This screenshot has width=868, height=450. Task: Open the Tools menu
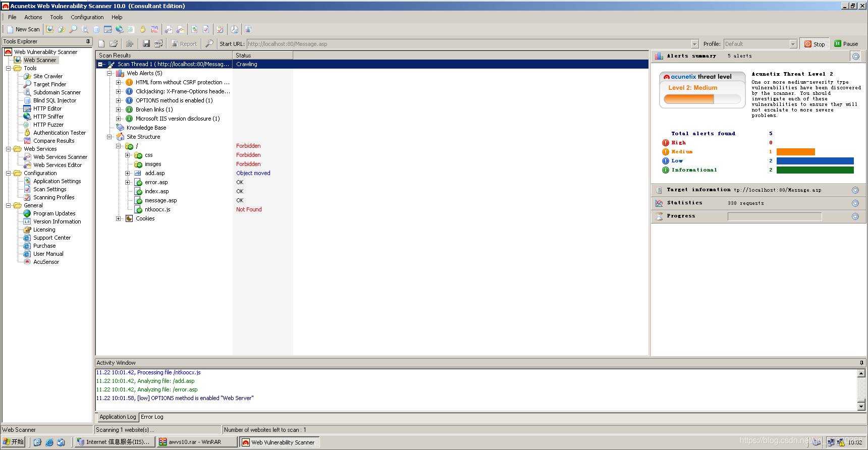click(57, 17)
